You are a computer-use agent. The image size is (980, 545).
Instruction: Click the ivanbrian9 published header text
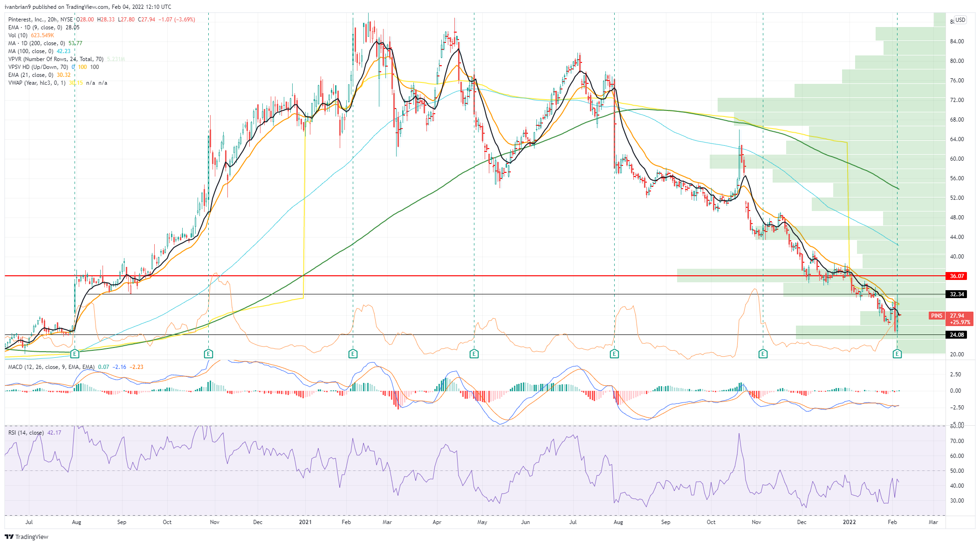point(88,7)
